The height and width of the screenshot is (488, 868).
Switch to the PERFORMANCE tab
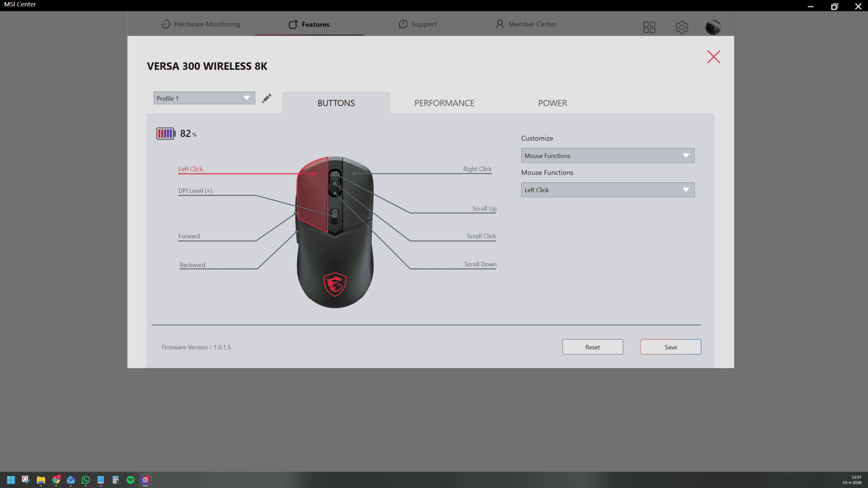(x=444, y=103)
